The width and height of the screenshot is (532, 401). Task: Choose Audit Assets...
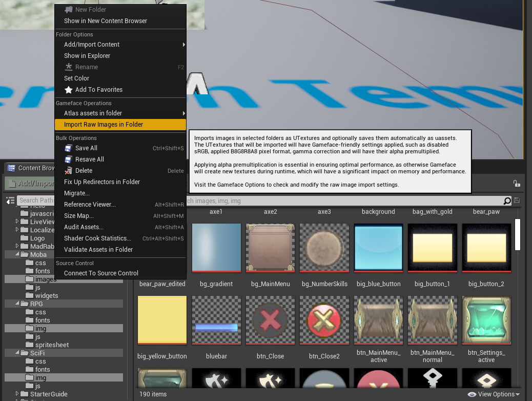coord(120,227)
